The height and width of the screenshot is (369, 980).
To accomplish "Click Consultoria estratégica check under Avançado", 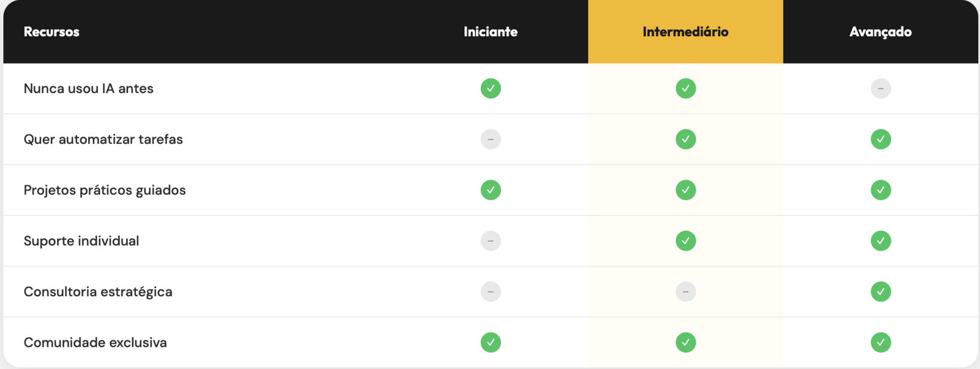I will coord(880,292).
